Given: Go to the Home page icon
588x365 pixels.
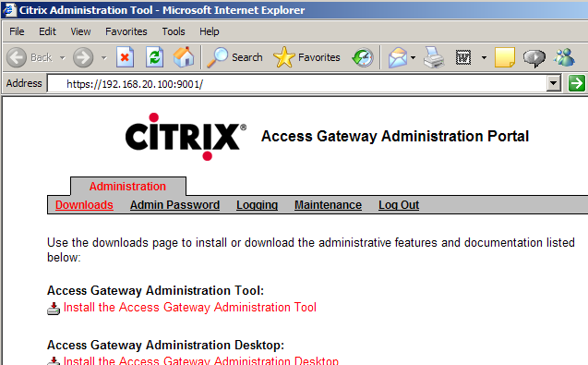Looking at the screenshot, I should 184,57.
